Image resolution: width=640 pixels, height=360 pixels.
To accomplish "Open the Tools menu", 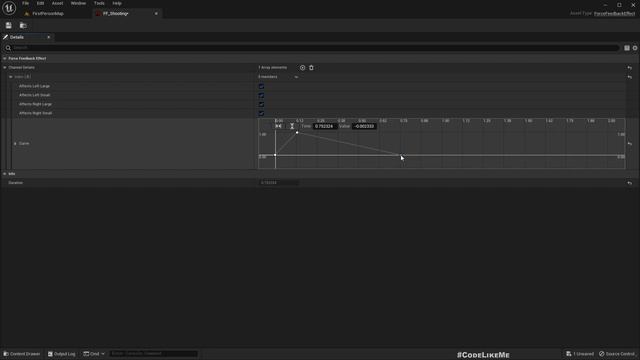I will (x=99, y=3).
